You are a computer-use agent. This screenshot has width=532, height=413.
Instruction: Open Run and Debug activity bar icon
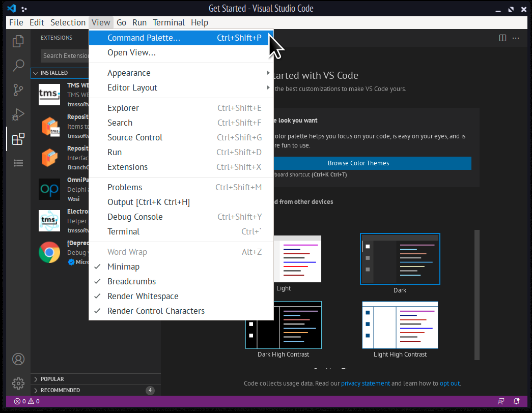tap(18, 114)
